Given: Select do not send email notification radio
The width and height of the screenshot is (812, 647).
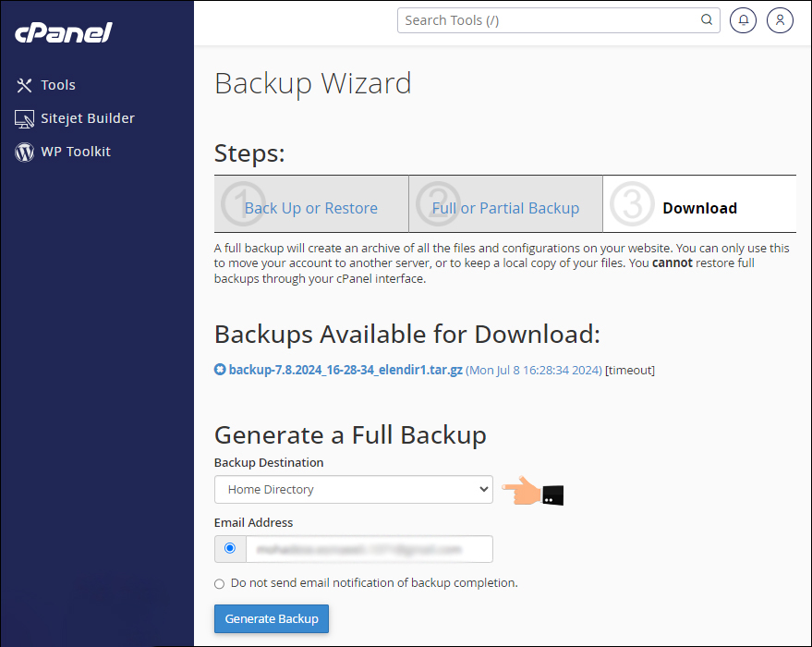Looking at the screenshot, I should click(219, 584).
